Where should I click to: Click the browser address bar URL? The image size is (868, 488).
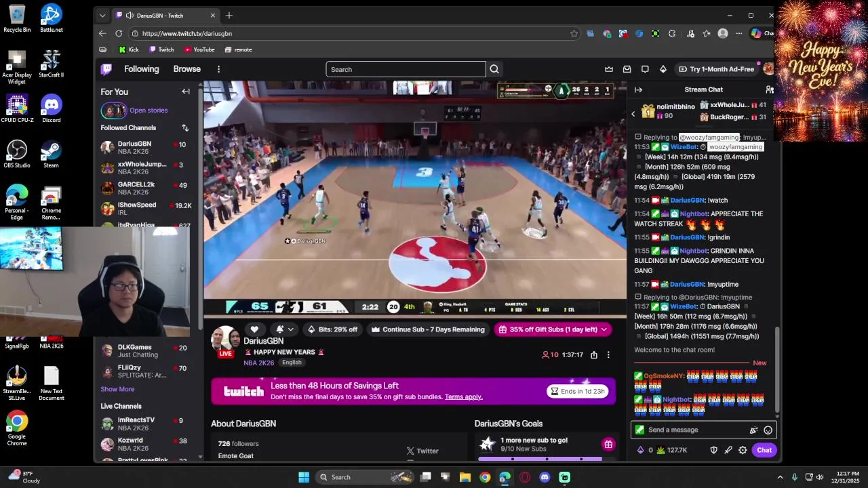[187, 33]
